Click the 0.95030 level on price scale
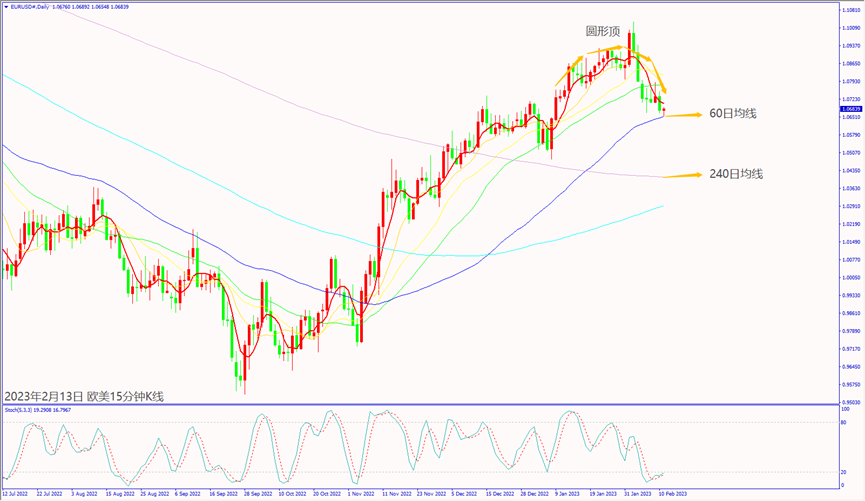The width and height of the screenshot is (865, 501). coord(849,401)
